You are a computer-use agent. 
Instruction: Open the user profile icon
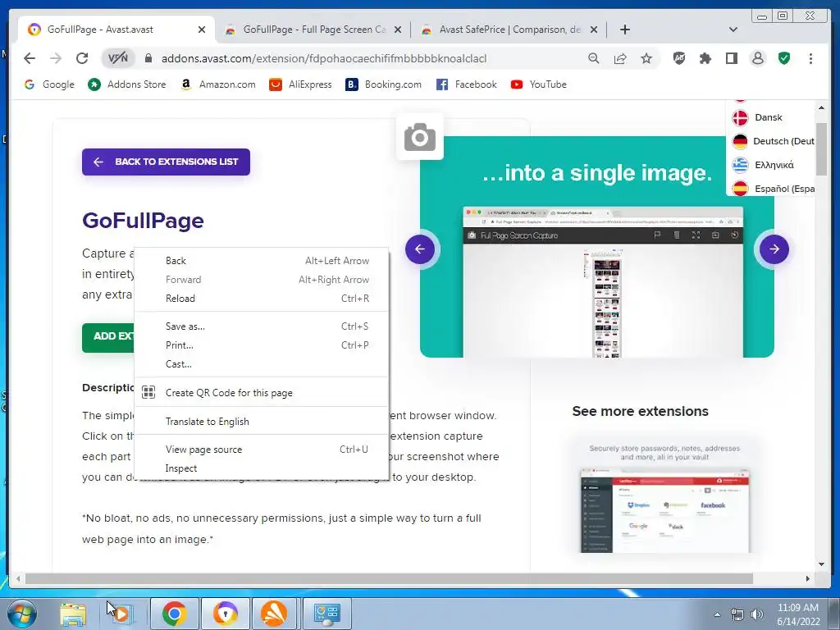coord(757,58)
